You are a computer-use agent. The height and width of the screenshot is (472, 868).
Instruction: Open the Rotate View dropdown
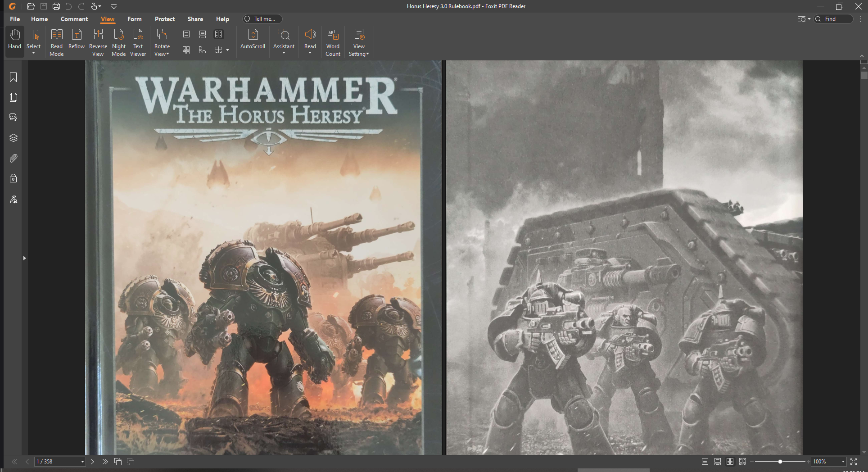(x=162, y=43)
